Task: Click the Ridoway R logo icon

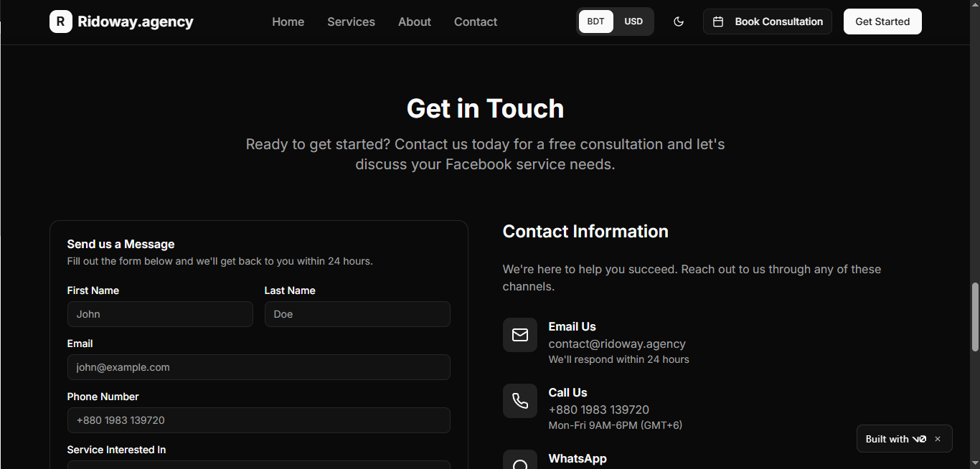Action: [61, 22]
